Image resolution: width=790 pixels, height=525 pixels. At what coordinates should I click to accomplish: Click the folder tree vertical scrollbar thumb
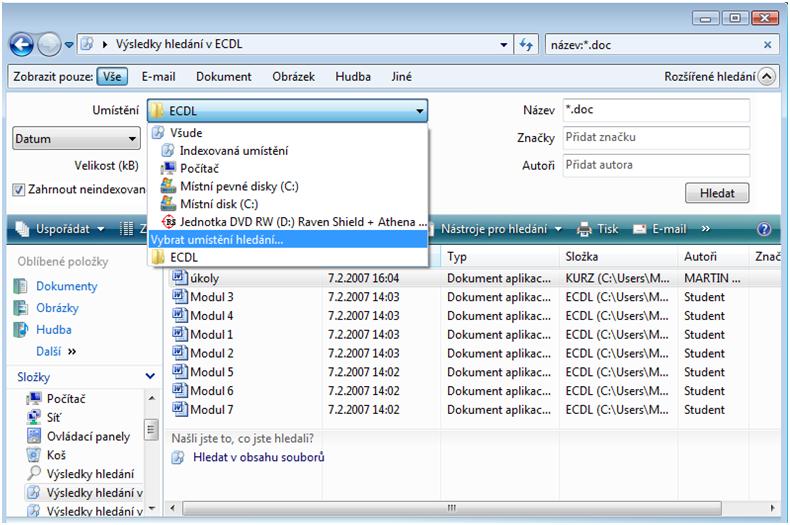tap(151, 430)
